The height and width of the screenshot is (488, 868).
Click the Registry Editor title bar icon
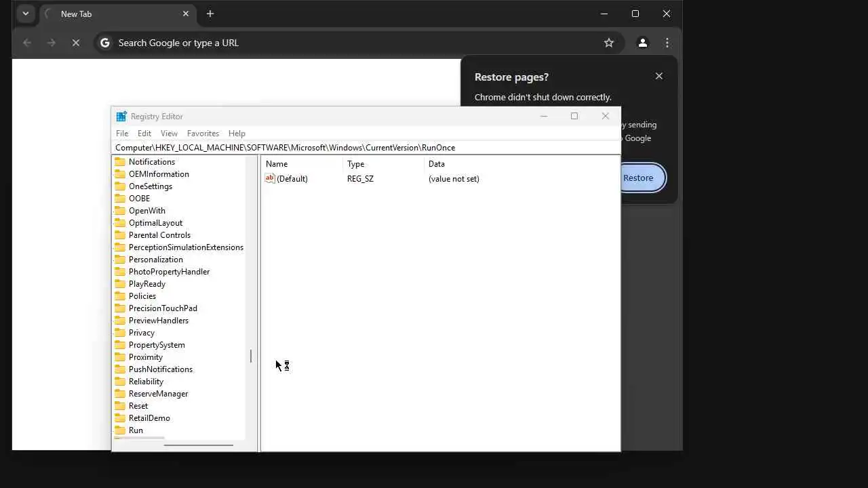coord(121,117)
